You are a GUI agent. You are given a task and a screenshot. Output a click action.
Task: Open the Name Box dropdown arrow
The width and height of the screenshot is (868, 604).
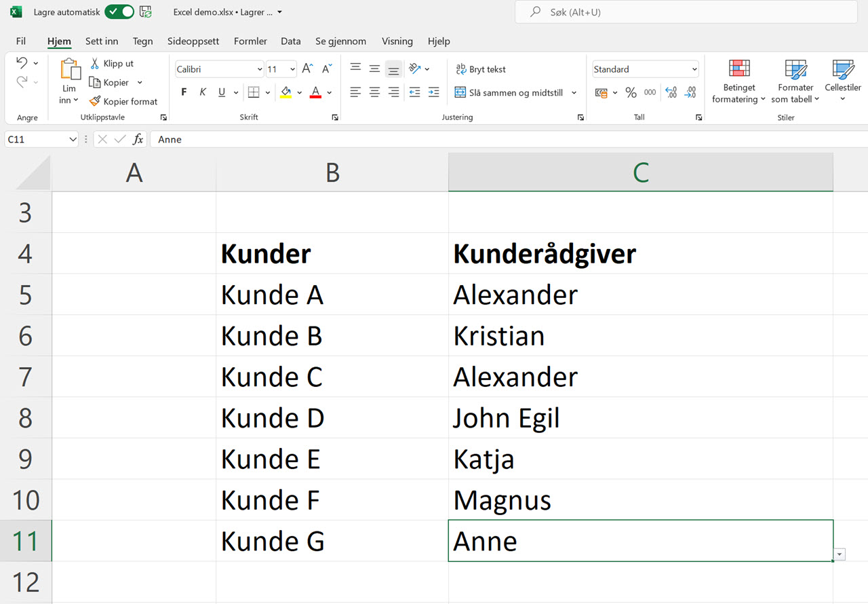(x=73, y=139)
